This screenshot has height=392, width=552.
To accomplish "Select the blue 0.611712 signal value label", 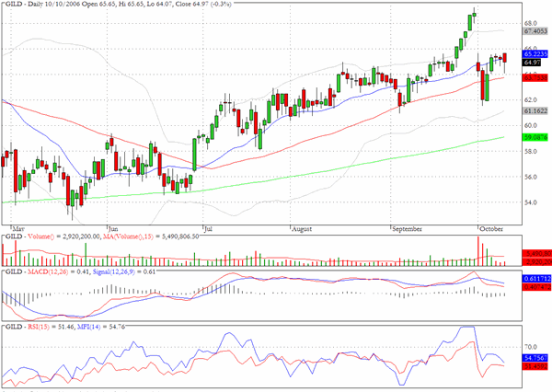I will pyautogui.click(x=535, y=279).
